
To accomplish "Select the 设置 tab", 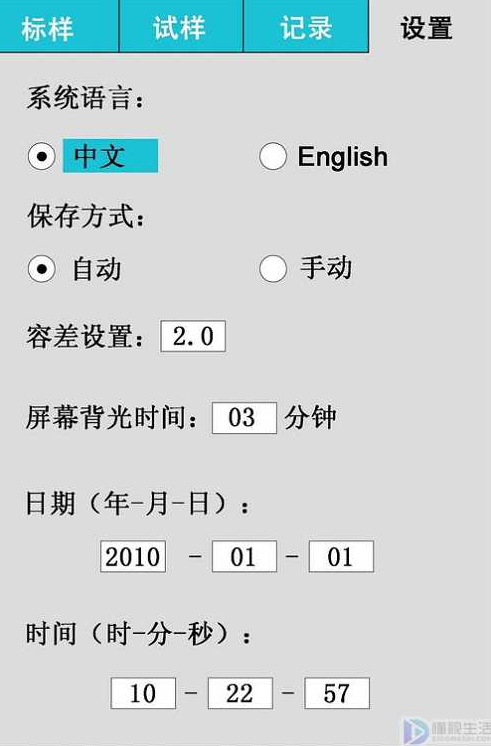I will pos(427,28).
